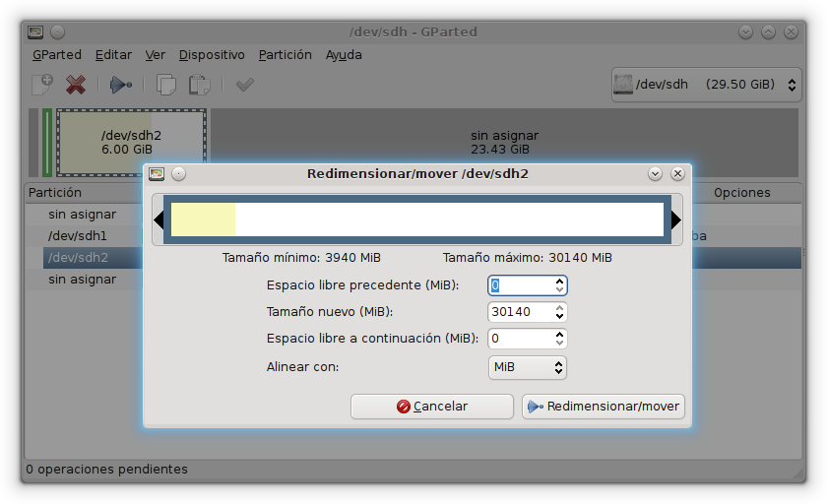The height and width of the screenshot is (504, 827).
Task: Open the Ayuda menu
Action: (x=344, y=55)
